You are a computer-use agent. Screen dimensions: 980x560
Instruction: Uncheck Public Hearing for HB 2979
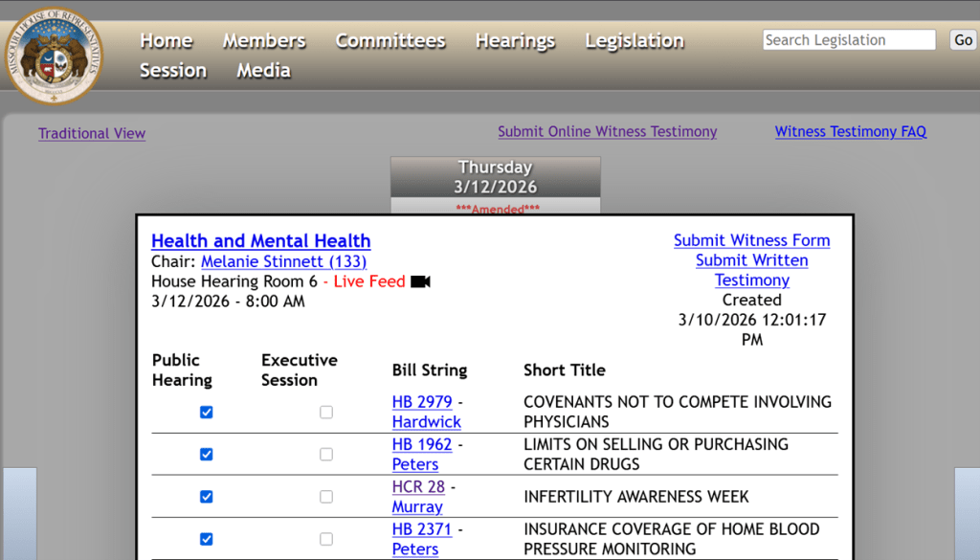click(206, 412)
